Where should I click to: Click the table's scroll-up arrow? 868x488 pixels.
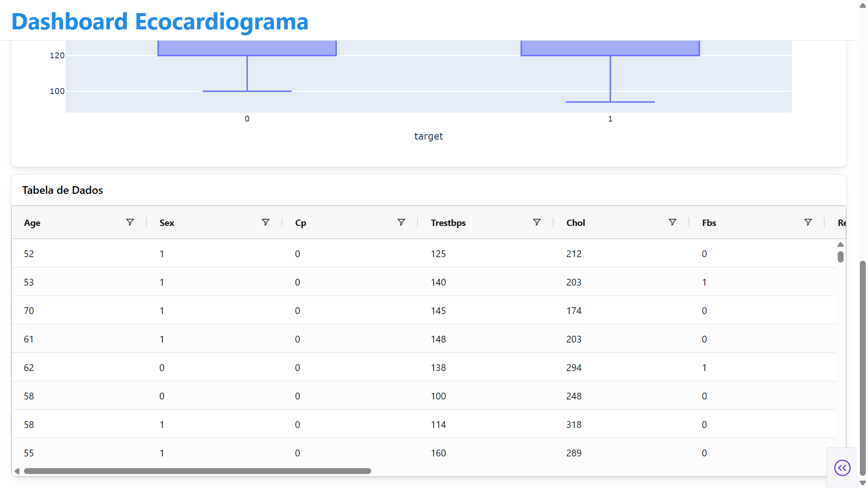(840, 244)
